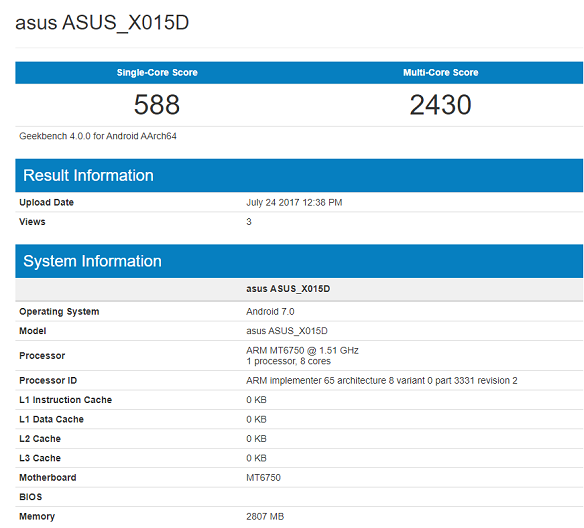Select ARM MT6750 @ 1.51 GHz text

(302, 350)
